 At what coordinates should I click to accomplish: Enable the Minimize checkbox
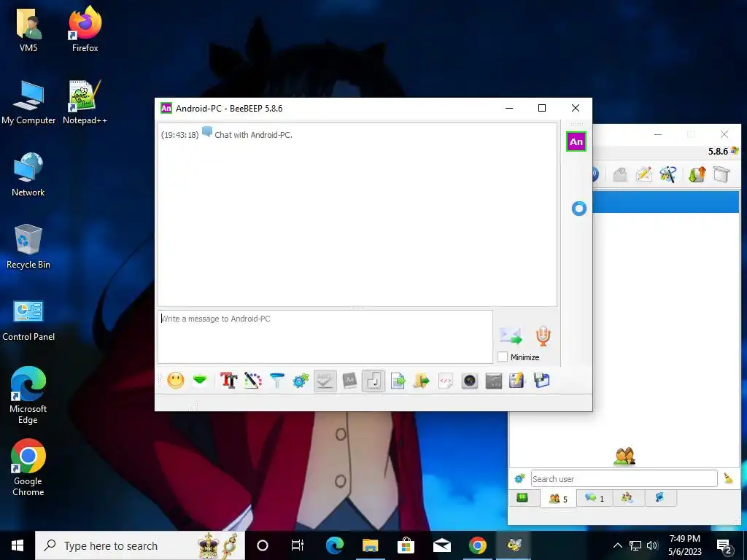(502, 357)
